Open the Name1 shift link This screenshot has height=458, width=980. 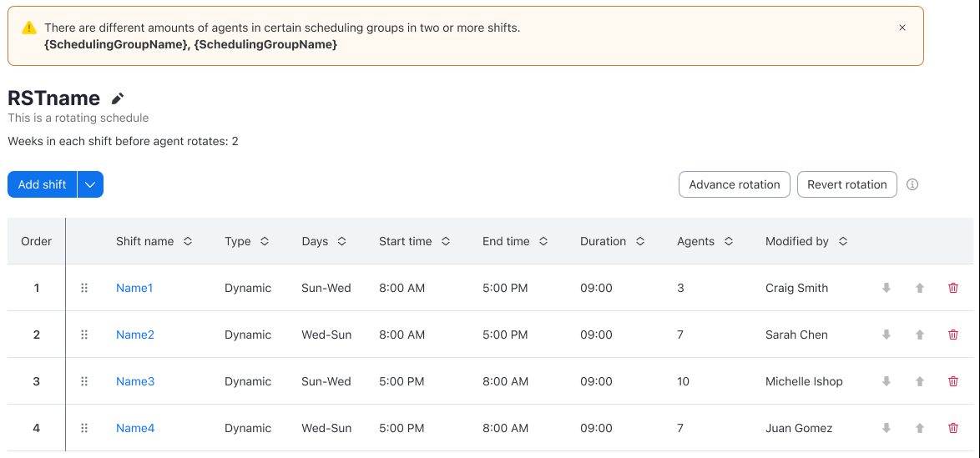[134, 288]
